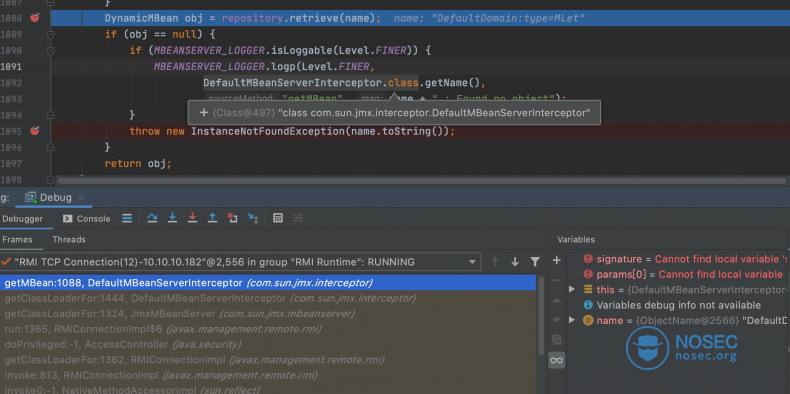Click the Step Into icon

coord(172,218)
